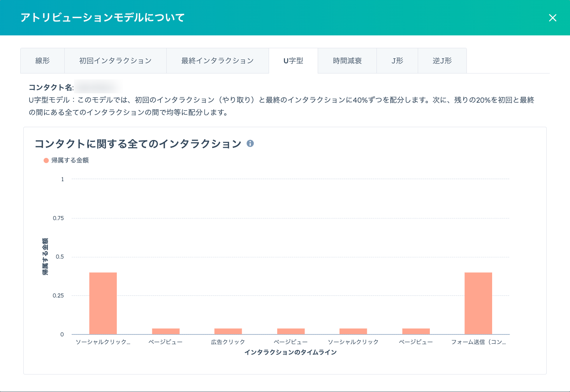Click the フォーム送信 axis label
This screenshot has width=570, height=392.
point(478,342)
